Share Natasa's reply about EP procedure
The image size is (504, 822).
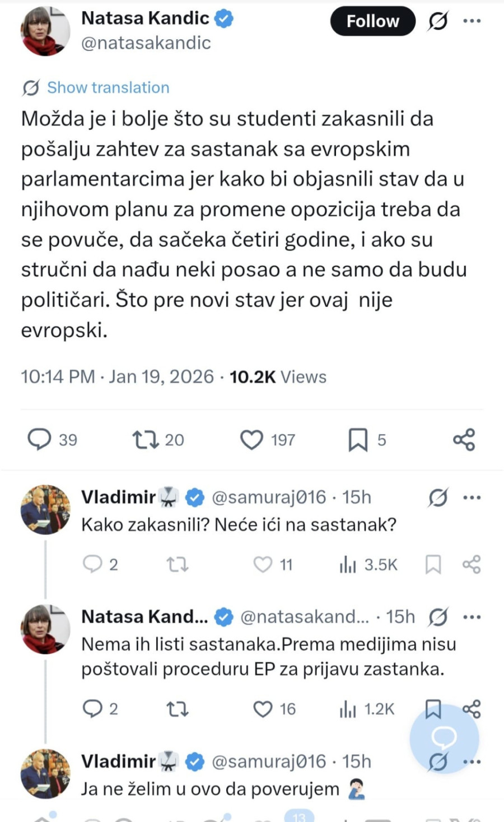click(x=473, y=709)
